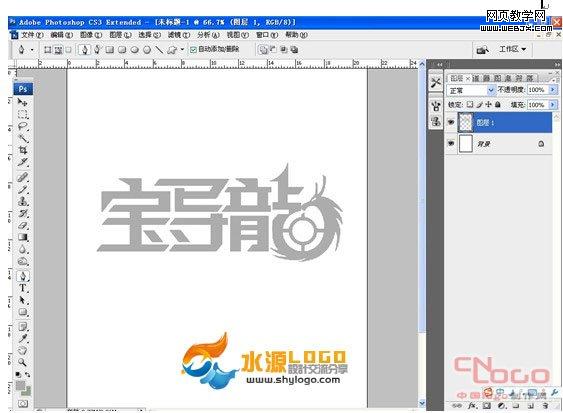Select the Dodge tool

pos(23,261)
